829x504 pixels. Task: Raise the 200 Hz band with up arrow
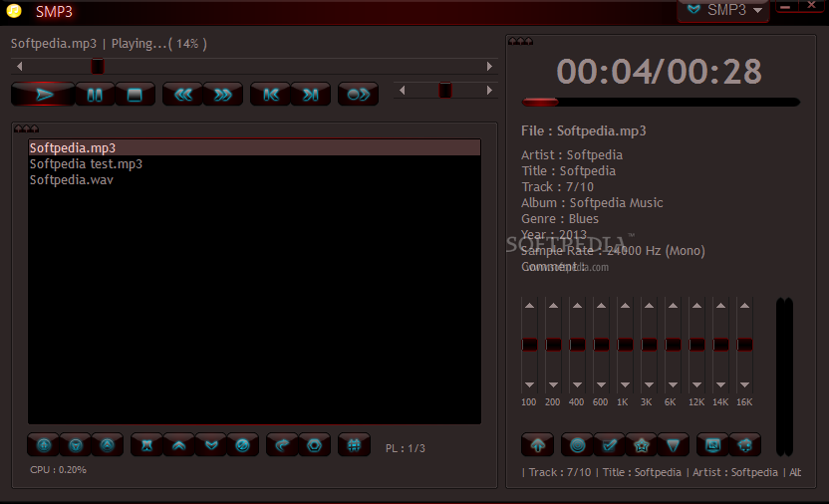point(553,306)
